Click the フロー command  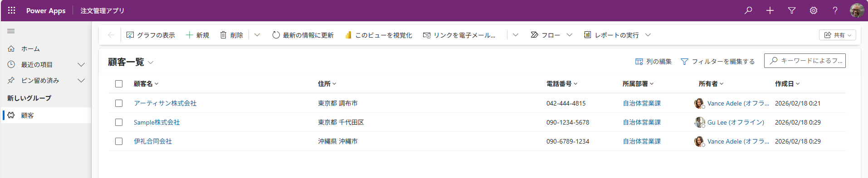546,35
